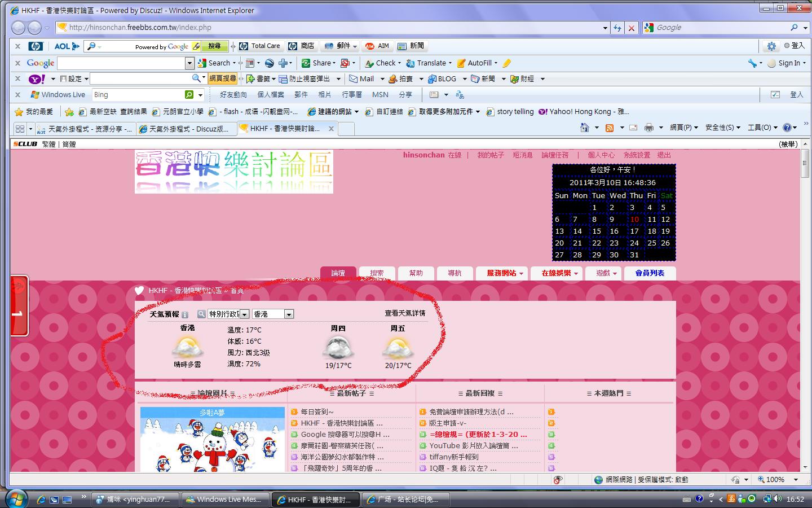Click the printer icon in command bar
This screenshot has width=812, height=508.
[649, 128]
